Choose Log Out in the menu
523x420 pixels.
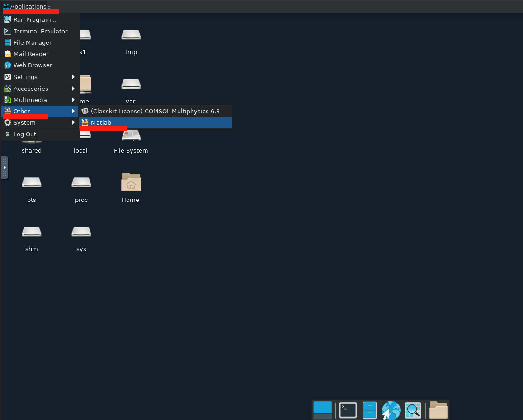40,134
